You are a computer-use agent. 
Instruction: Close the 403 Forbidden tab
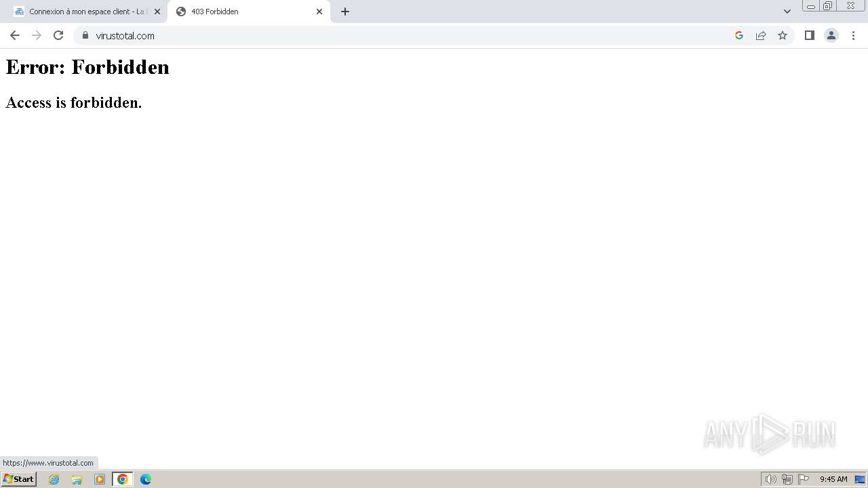click(319, 12)
